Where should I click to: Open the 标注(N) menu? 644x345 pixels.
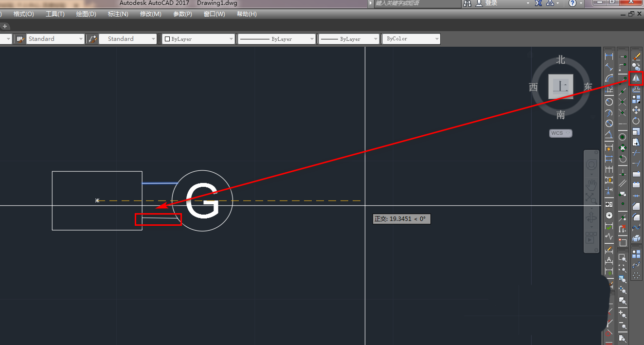coord(118,14)
